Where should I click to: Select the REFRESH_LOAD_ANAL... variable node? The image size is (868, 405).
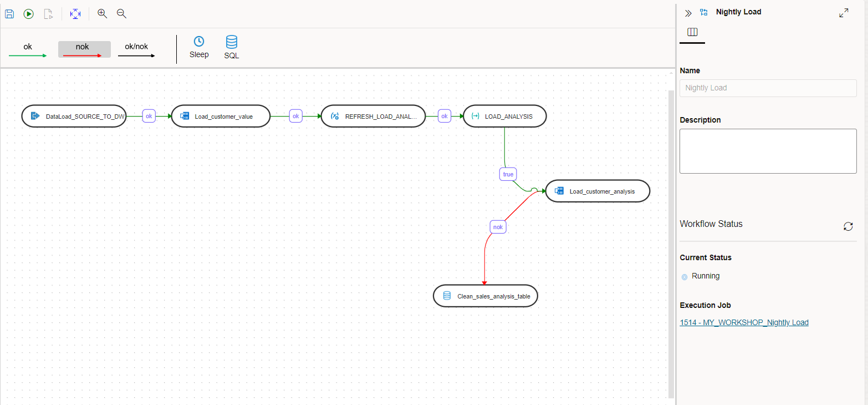coord(374,117)
